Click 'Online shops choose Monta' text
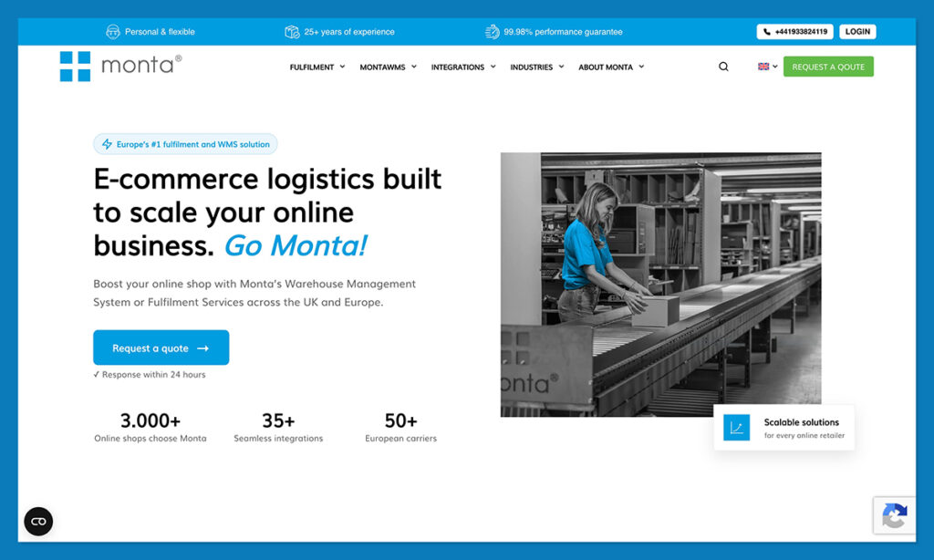 150,439
